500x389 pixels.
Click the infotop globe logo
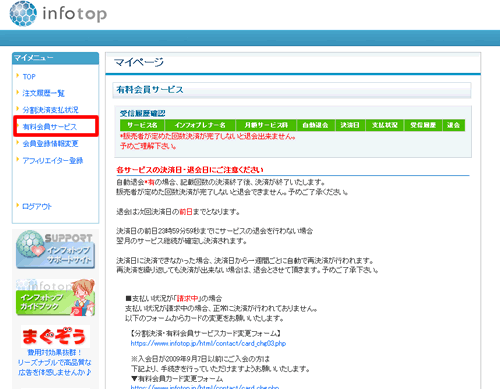(x=23, y=14)
